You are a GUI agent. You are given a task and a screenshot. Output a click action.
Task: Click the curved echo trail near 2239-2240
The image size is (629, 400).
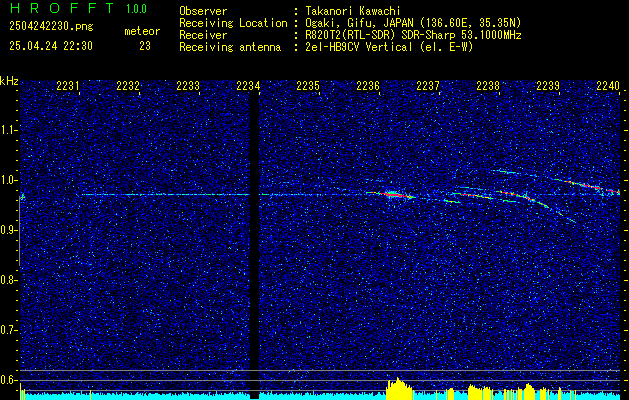588,186
